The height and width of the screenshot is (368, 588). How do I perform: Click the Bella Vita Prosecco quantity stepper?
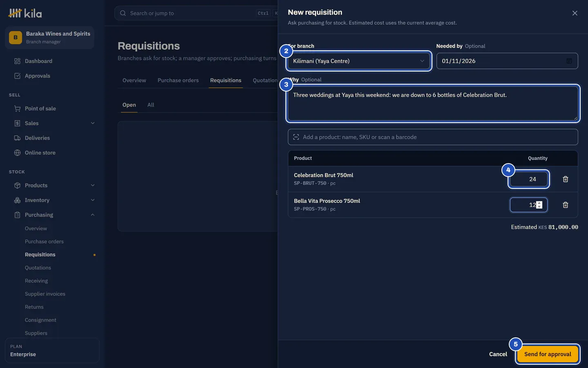[x=539, y=205]
